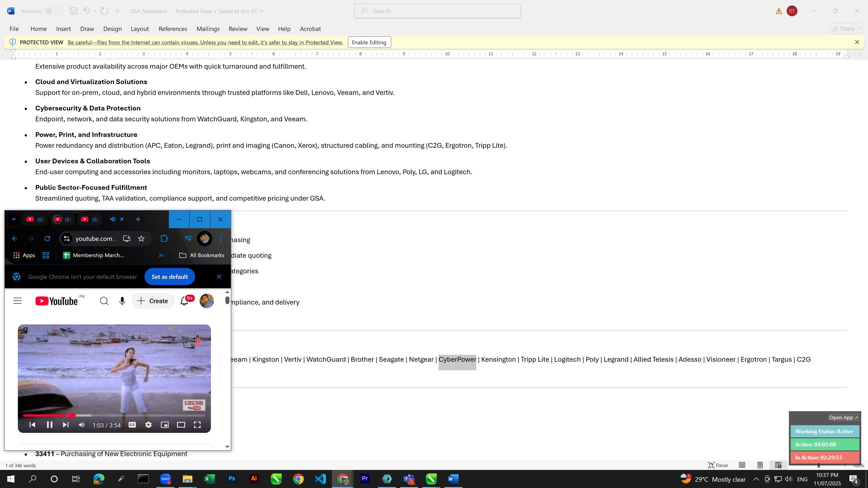The height and width of the screenshot is (488, 868).
Task: Open the YouTube hamburger guide menu
Action: pyautogui.click(x=17, y=301)
